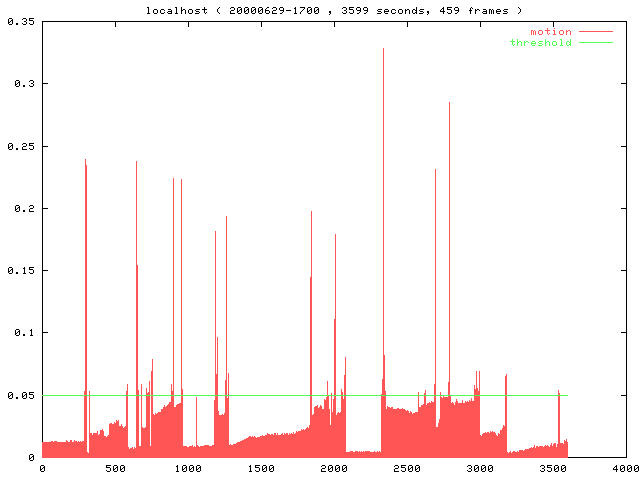Select the red motion legend label
The height and width of the screenshot is (480, 640).
click(551, 32)
